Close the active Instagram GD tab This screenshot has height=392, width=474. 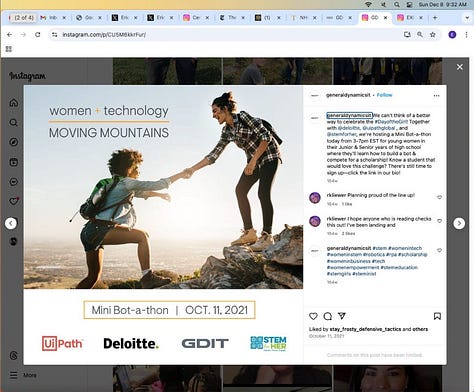tap(386, 18)
